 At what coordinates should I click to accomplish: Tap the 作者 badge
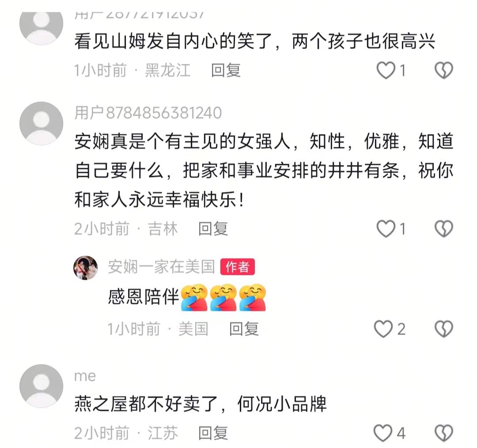pyautogui.click(x=238, y=267)
